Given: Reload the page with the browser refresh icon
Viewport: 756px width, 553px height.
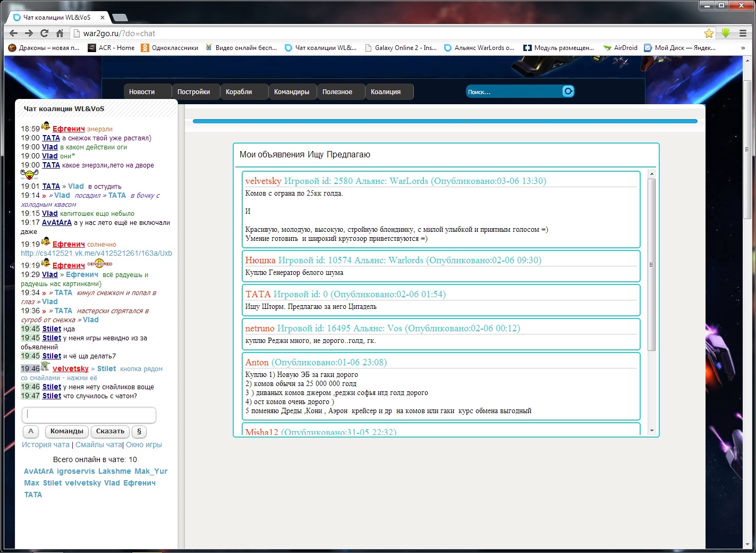Looking at the screenshot, I should pyautogui.click(x=45, y=33).
